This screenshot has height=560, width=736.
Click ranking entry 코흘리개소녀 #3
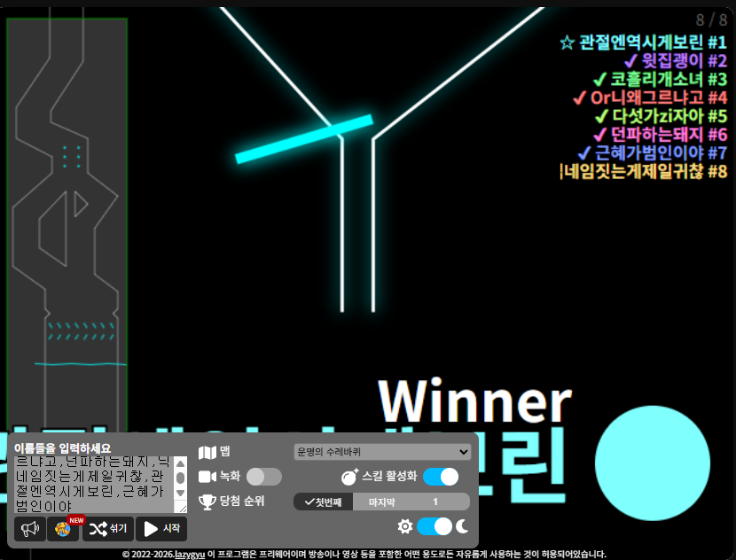click(669, 79)
